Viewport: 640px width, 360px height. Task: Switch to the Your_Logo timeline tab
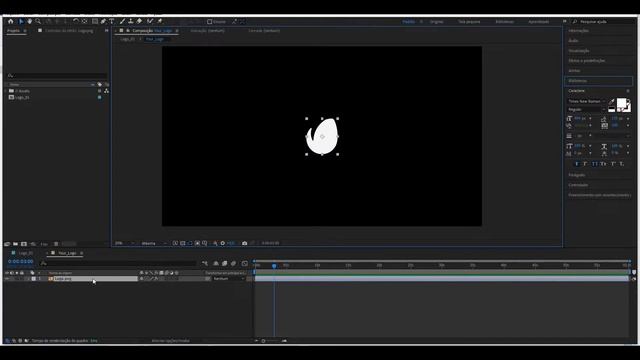tap(67, 253)
